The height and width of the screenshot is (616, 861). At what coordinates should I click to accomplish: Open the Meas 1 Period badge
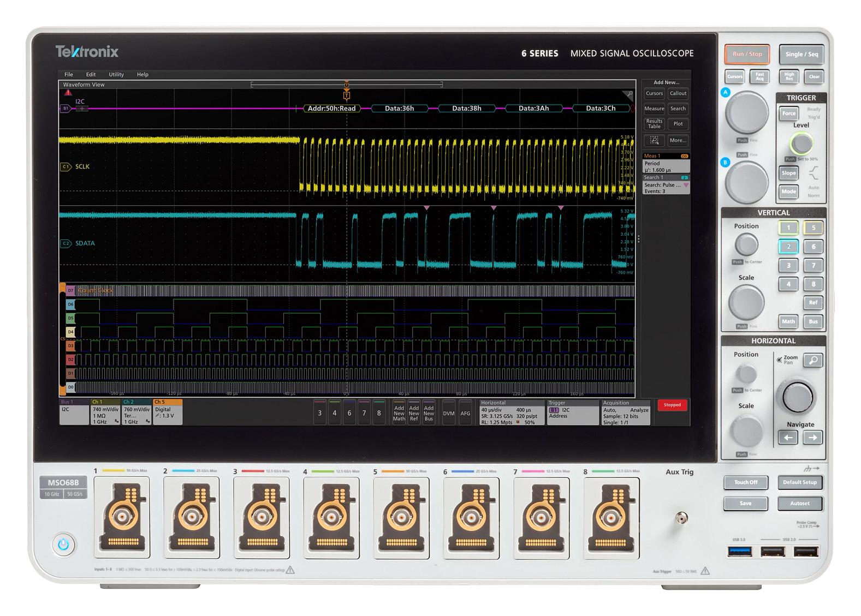666,163
